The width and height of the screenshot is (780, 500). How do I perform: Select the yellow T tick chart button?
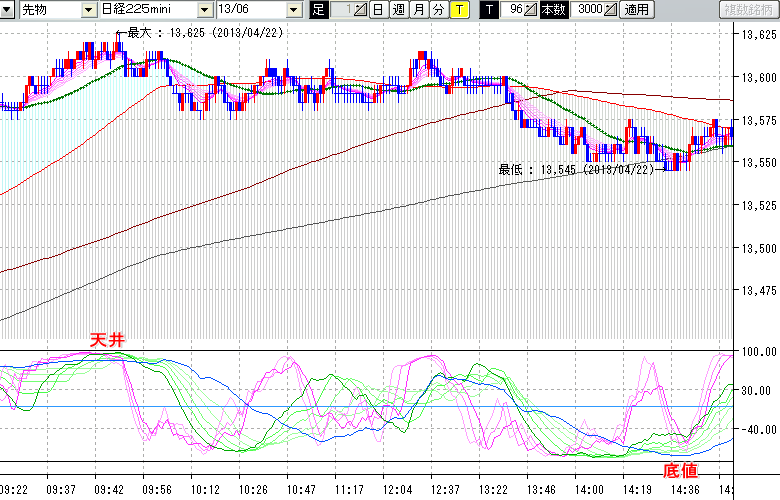pos(459,10)
